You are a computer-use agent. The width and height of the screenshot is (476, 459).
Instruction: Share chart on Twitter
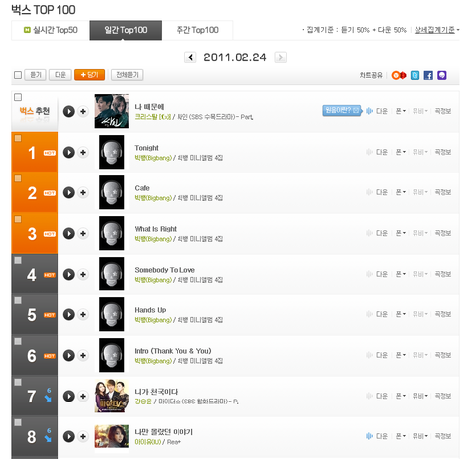[x=415, y=75]
